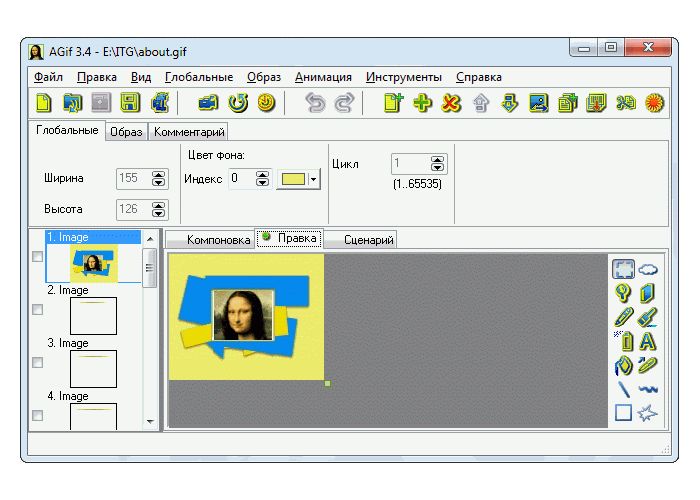Viewport: 700px width, 500px height.
Task: Select the paint bucket fill tool
Action: [623, 366]
